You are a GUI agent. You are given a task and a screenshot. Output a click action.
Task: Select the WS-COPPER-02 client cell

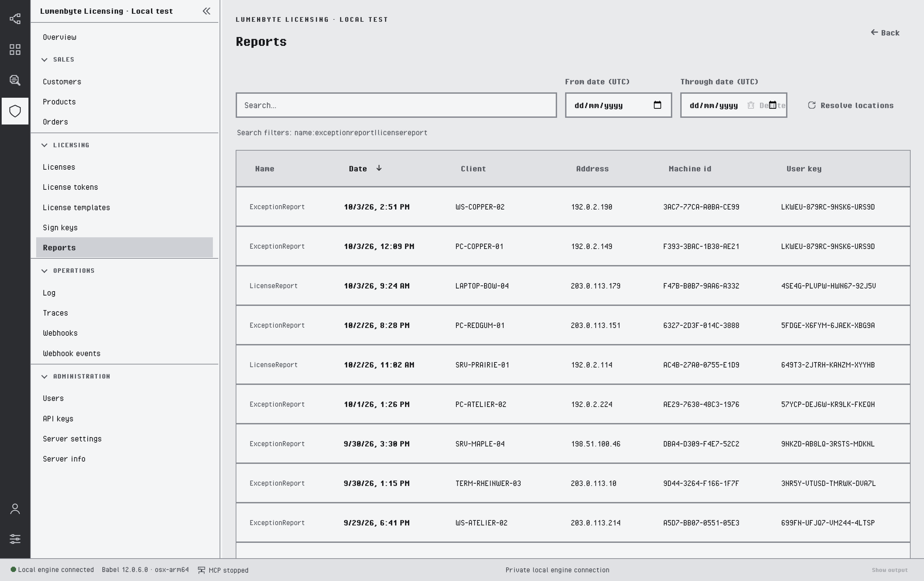(480, 207)
